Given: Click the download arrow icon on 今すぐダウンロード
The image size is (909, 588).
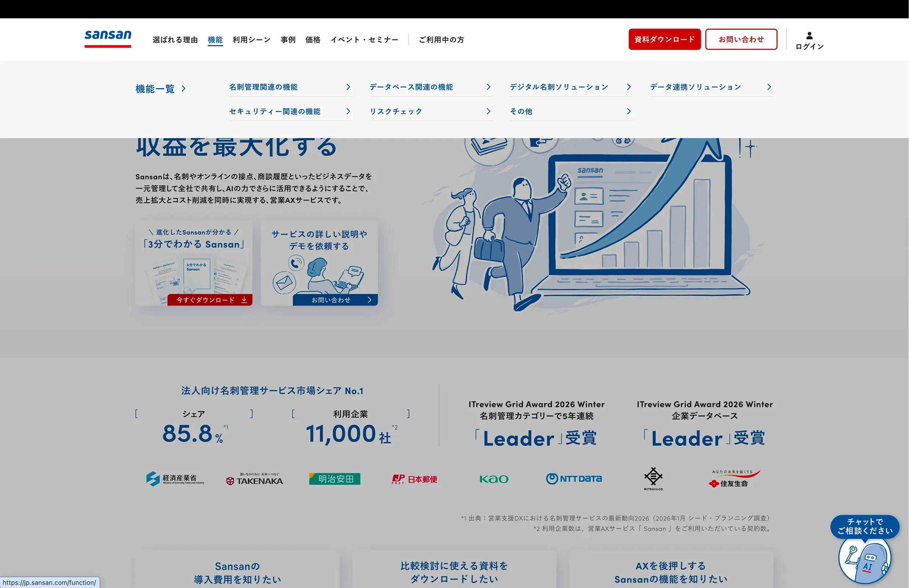Looking at the screenshot, I should pos(244,300).
